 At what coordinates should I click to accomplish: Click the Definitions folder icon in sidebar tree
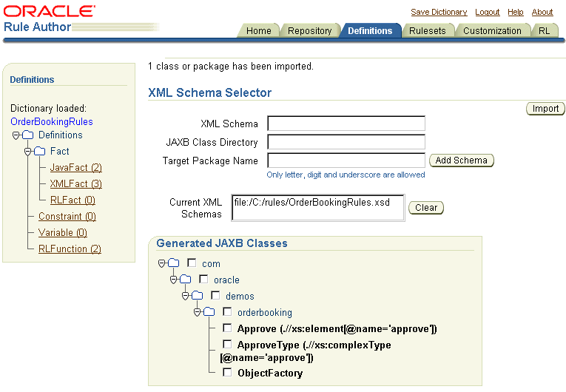pyautogui.click(x=28, y=135)
